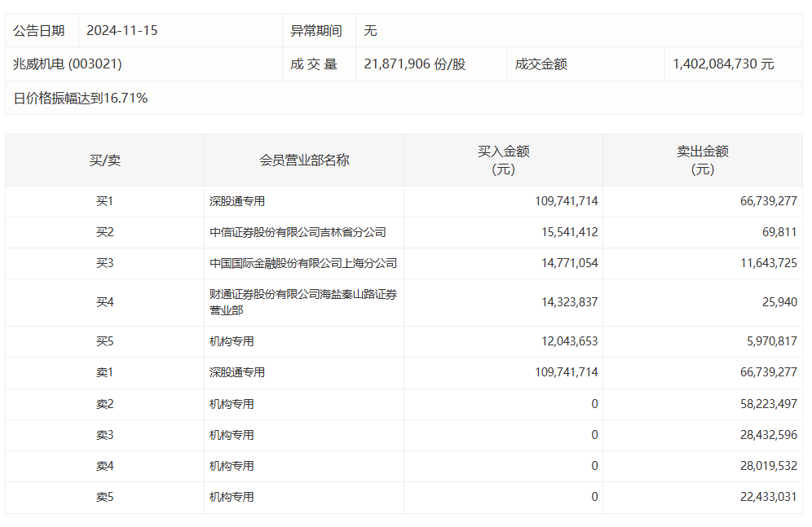Click the 会员营业部名称 column header
Image resolution: width=812 pixels, height=527 pixels.
click(304, 160)
